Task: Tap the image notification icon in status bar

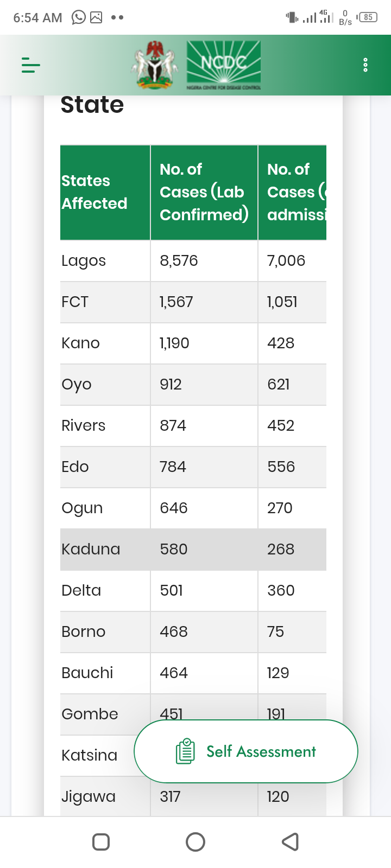Action: coord(96,17)
